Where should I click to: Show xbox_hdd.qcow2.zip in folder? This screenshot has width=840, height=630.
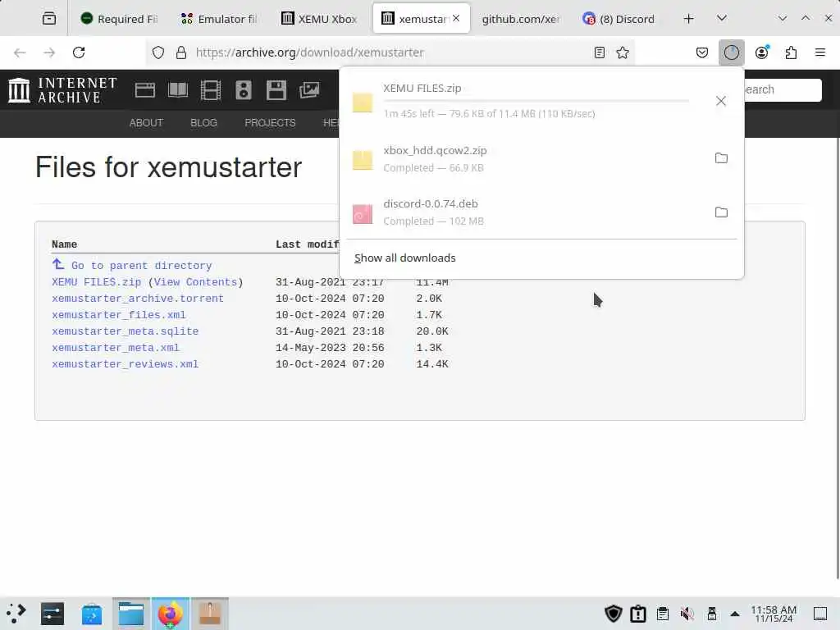point(721,158)
